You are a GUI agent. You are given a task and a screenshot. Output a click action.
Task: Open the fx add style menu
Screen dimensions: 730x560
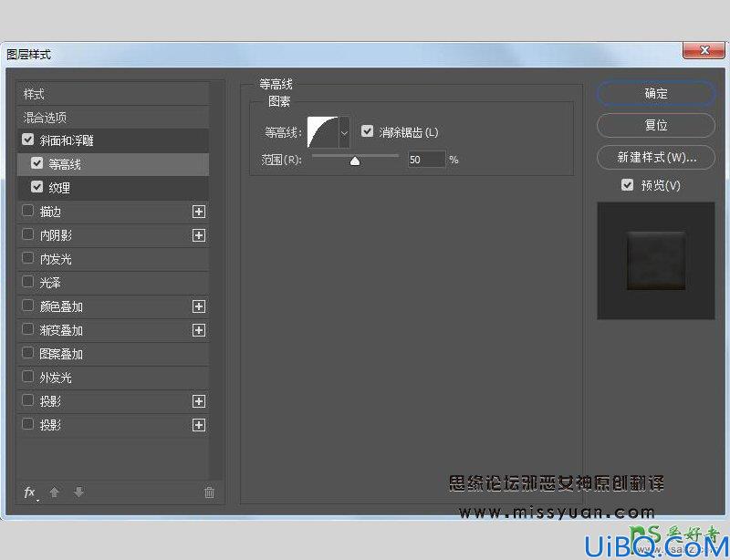[x=30, y=493]
